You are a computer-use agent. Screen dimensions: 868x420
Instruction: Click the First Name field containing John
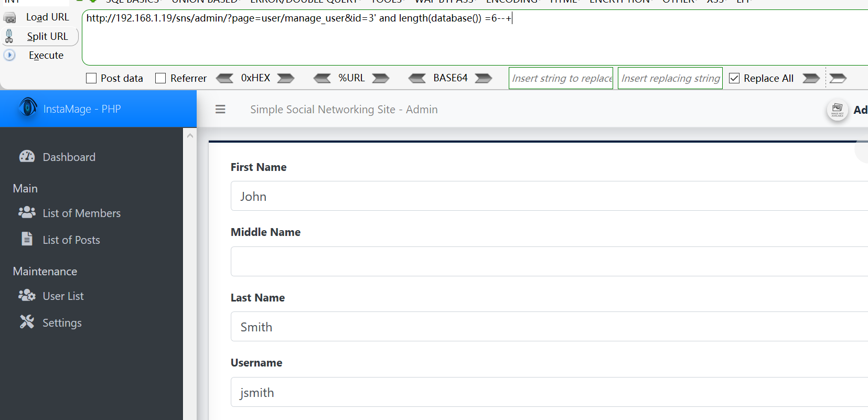click(x=549, y=196)
